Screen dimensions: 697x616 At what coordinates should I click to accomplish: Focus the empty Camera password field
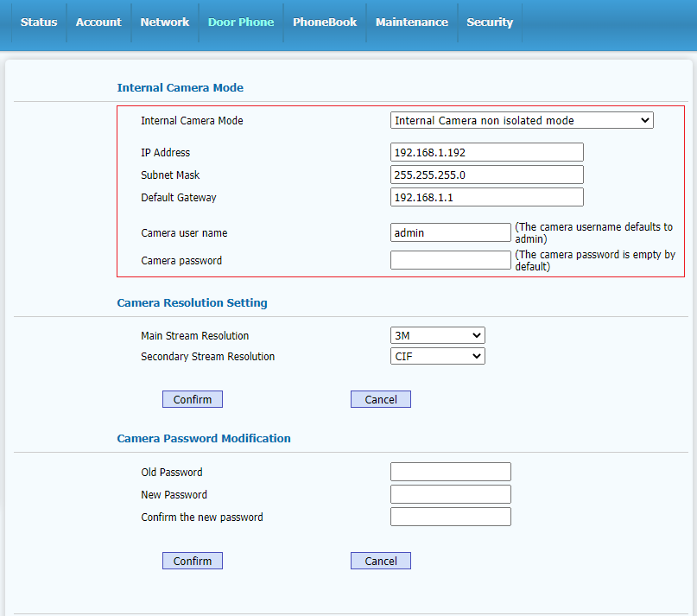coord(450,260)
